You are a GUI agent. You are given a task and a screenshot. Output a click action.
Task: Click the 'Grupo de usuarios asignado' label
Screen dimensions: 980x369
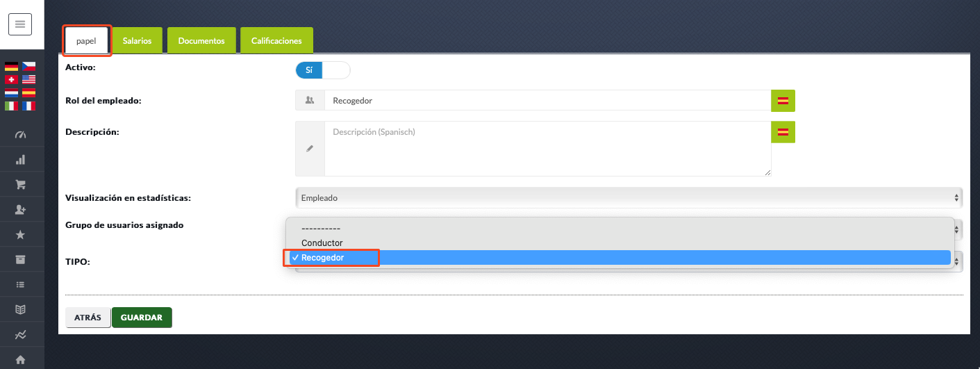[x=124, y=225]
